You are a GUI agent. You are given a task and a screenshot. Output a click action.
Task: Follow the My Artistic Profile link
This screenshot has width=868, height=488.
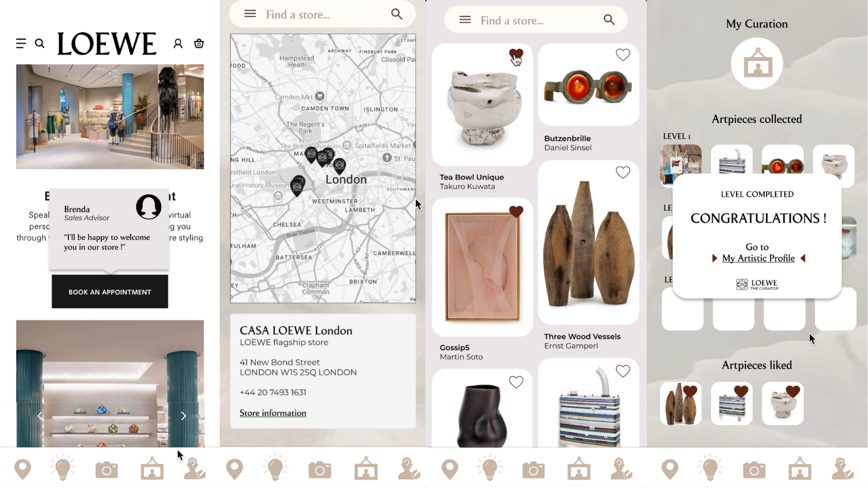tap(758, 258)
